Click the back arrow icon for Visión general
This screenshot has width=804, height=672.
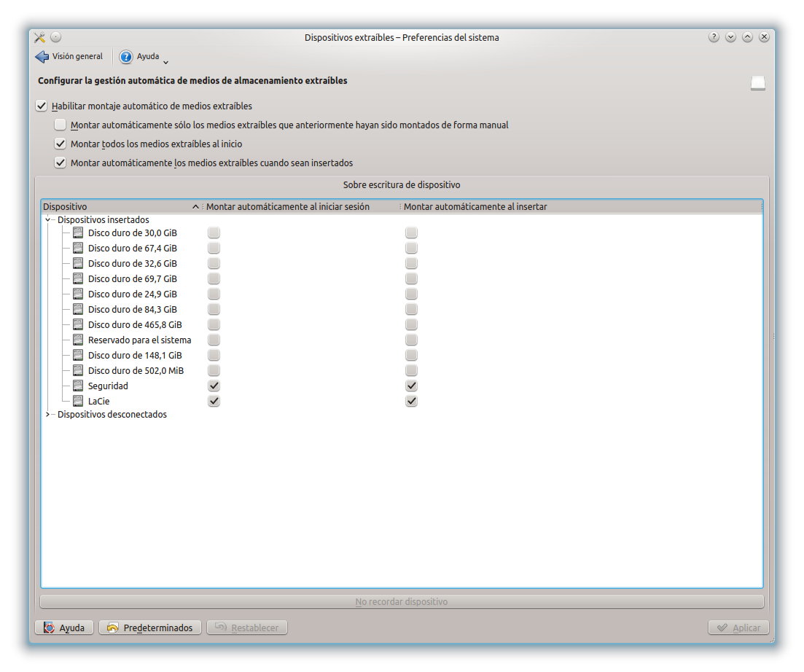click(x=42, y=57)
